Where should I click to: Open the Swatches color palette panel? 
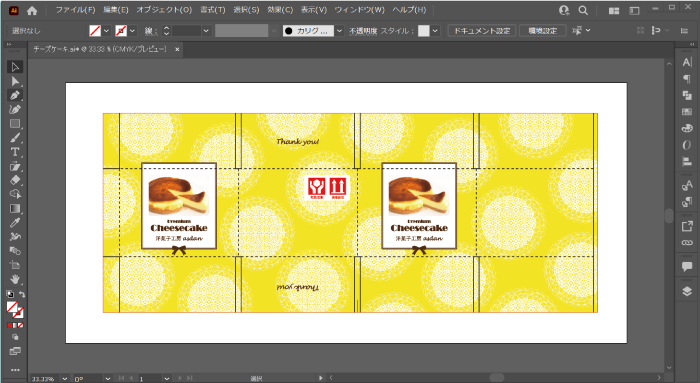tap(687, 112)
